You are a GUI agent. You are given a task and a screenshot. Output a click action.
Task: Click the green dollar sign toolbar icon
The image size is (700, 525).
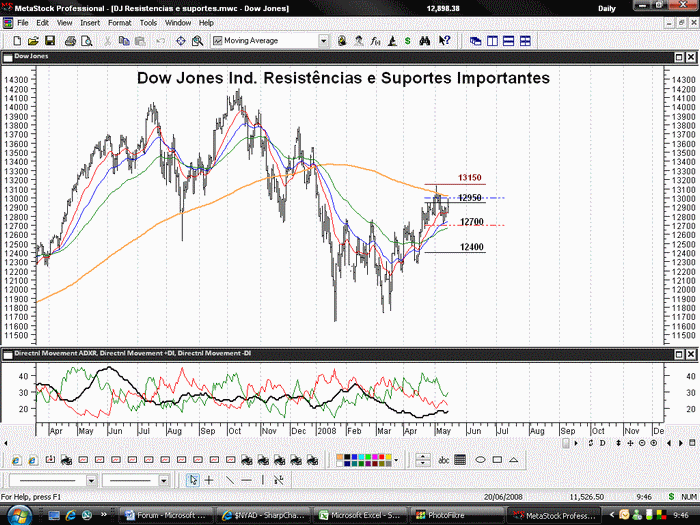click(408, 41)
